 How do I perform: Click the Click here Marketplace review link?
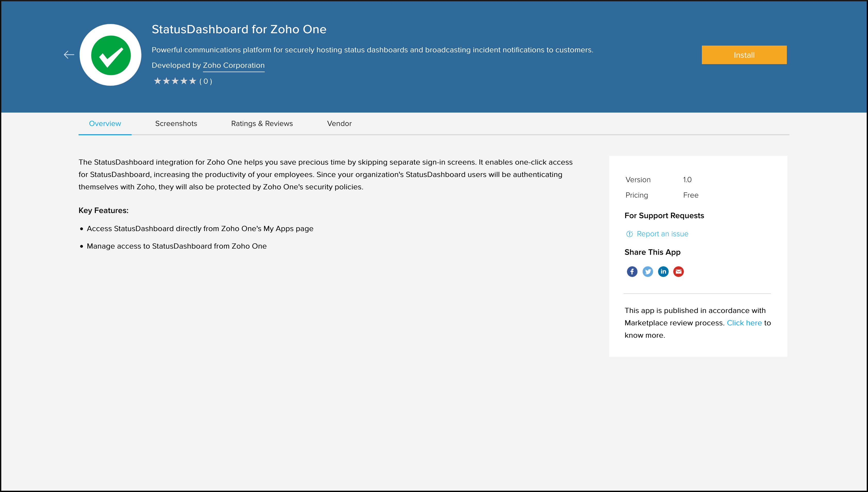click(x=744, y=323)
